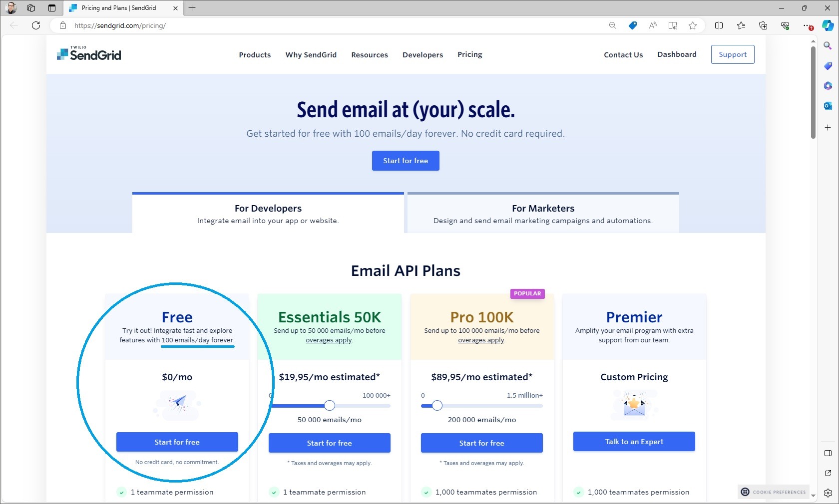Open immersive reader icon in address bar
839x504 pixels.
[x=673, y=25]
